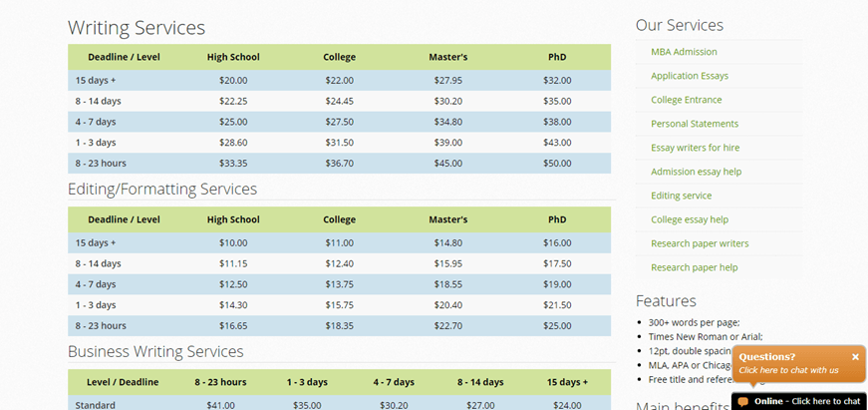Open College Entrance service page
This screenshot has height=410, width=868.
(686, 100)
